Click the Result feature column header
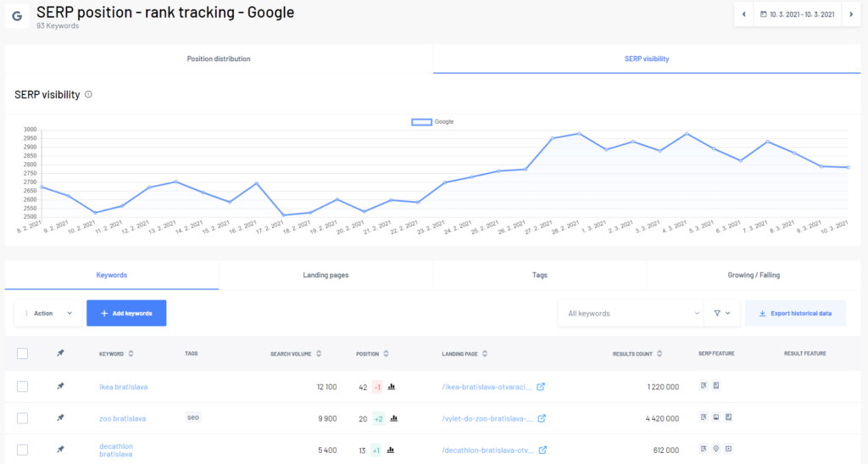The image size is (868, 464). click(x=805, y=353)
